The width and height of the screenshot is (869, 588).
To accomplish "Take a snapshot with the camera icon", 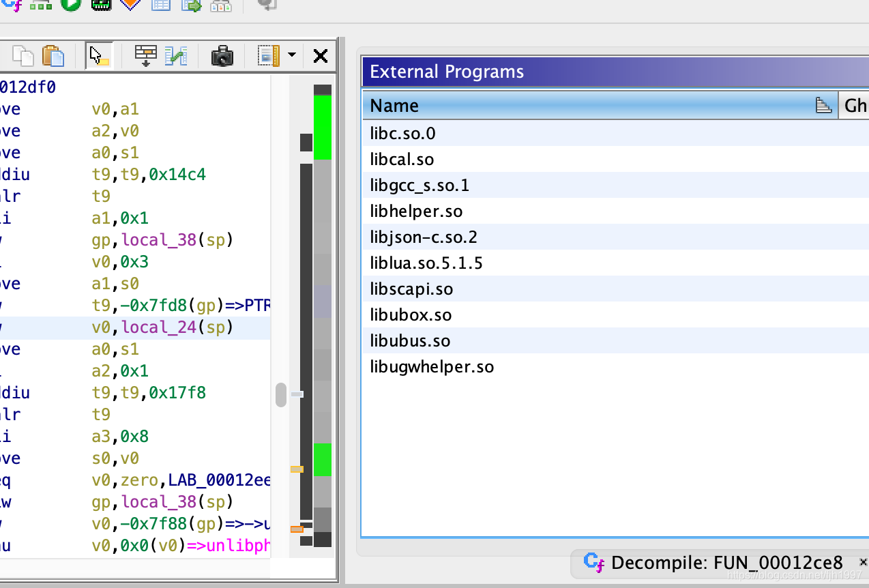I will tap(222, 56).
